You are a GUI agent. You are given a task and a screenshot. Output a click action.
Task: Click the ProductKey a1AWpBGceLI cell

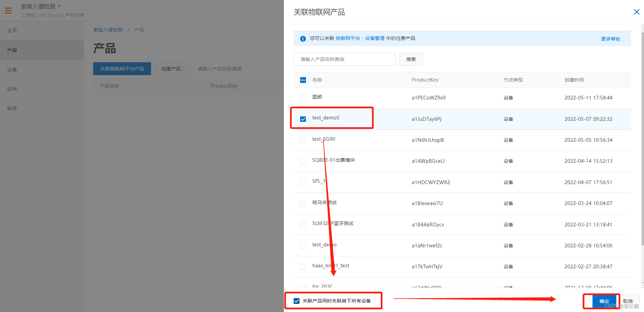428,161
